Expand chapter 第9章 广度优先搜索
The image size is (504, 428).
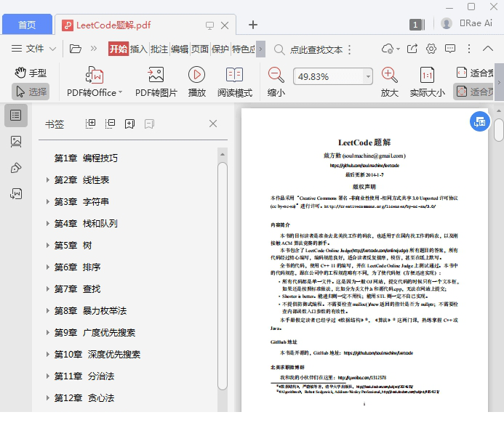47,333
